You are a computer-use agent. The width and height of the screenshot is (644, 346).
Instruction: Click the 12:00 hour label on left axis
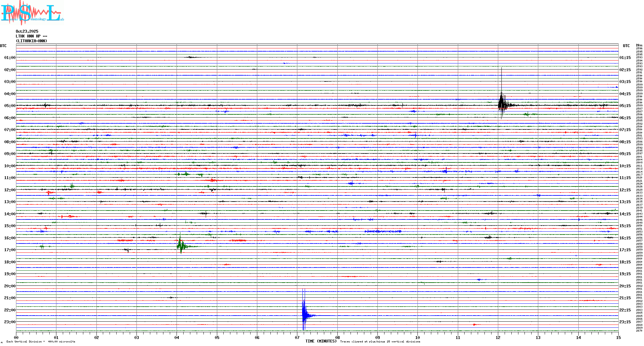pos(10,190)
